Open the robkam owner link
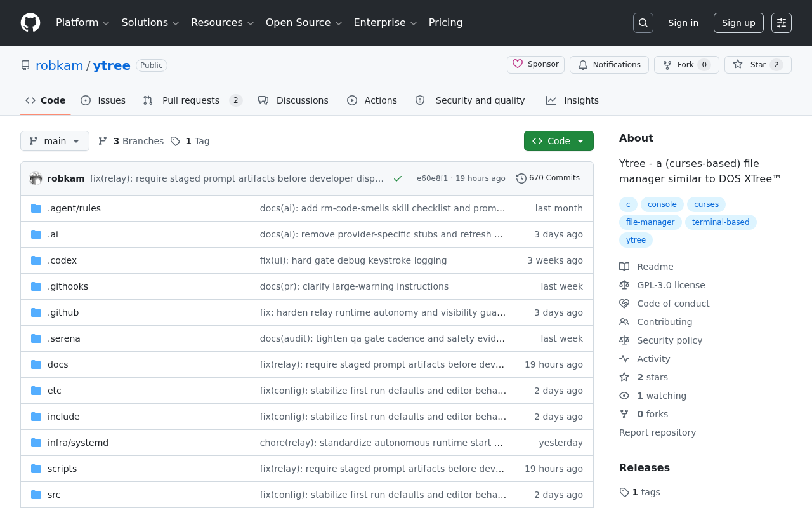 (60, 65)
